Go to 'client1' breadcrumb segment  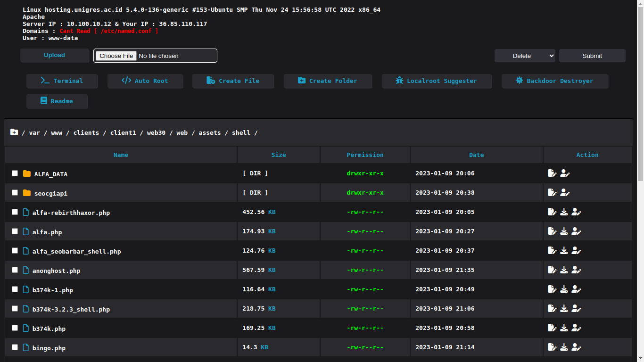[x=123, y=133]
